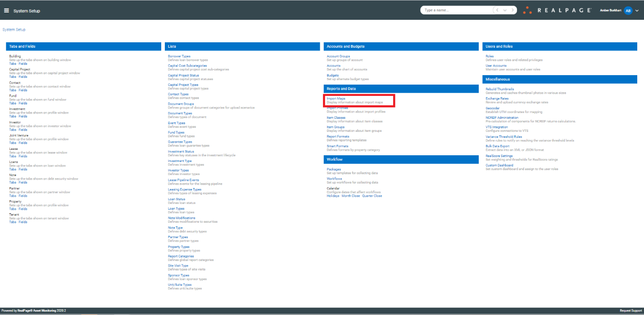The height and width of the screenshot is (315, 644).
Task: Click Request Support in the footer
Action: [x=630, y=310]
